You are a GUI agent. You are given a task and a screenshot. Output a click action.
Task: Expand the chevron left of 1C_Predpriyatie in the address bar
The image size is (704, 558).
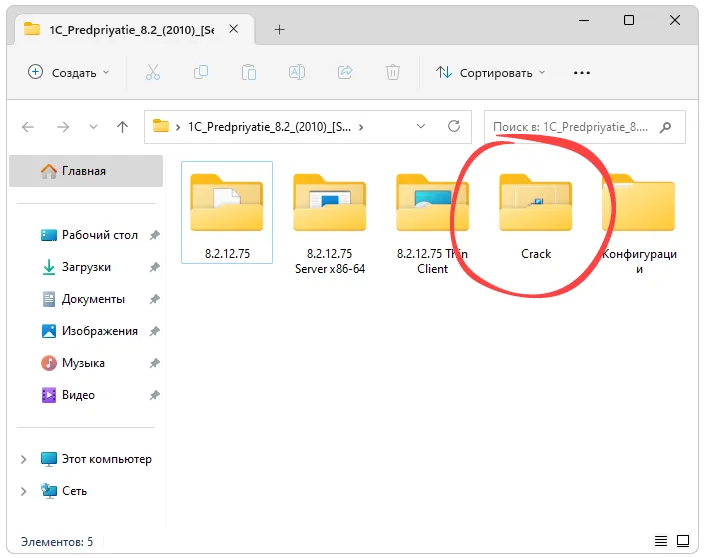click(x=178, y=127)
